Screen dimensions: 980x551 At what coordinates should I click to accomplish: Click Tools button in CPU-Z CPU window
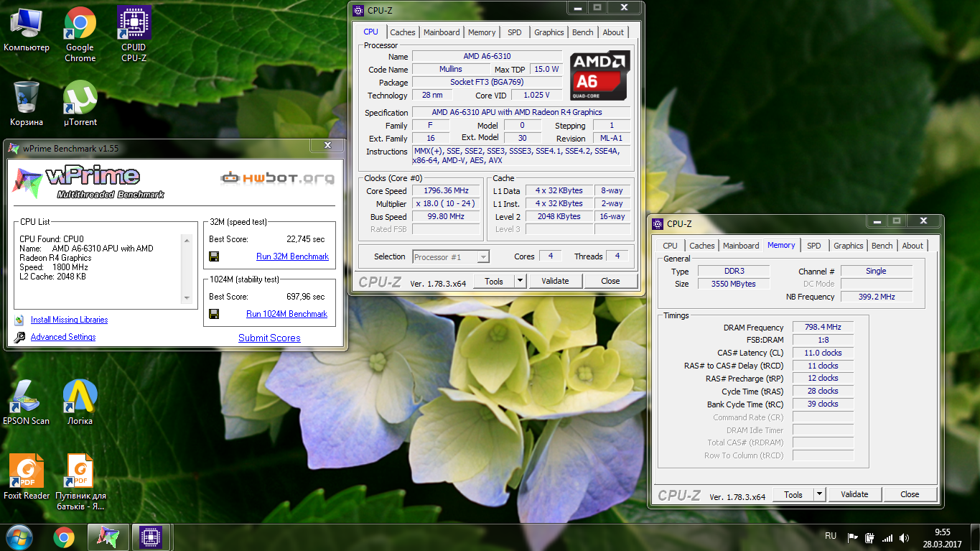point(494,281)
